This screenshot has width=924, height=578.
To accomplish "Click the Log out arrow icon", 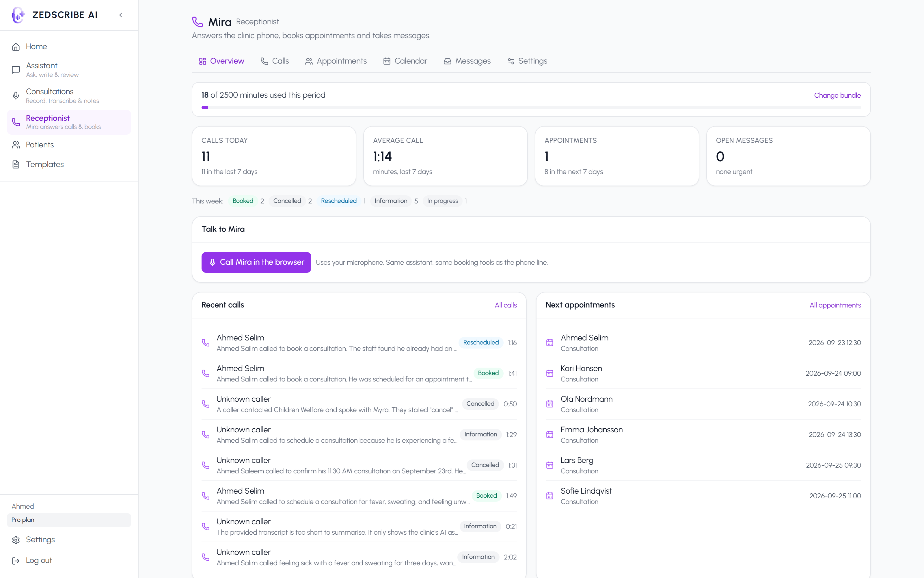I will [16, 560].
